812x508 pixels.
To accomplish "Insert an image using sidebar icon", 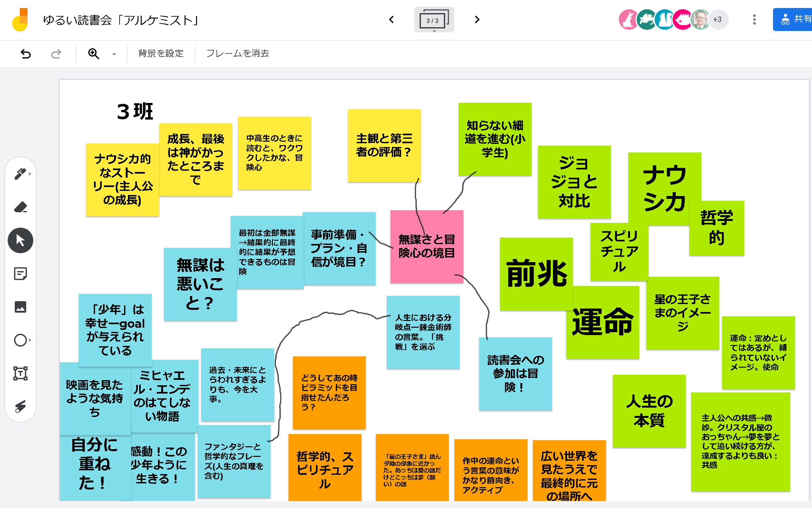I will tap(20, 307).
